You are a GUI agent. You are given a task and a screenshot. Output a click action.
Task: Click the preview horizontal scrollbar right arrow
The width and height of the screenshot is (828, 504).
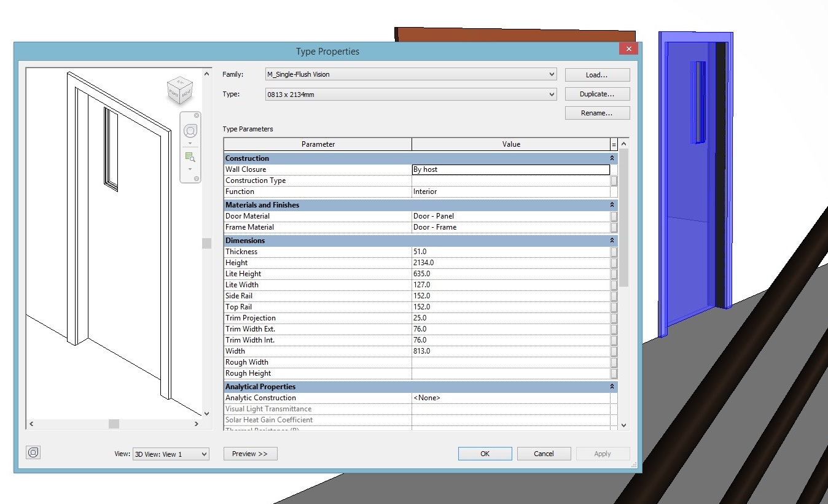(x=197, y=424)
